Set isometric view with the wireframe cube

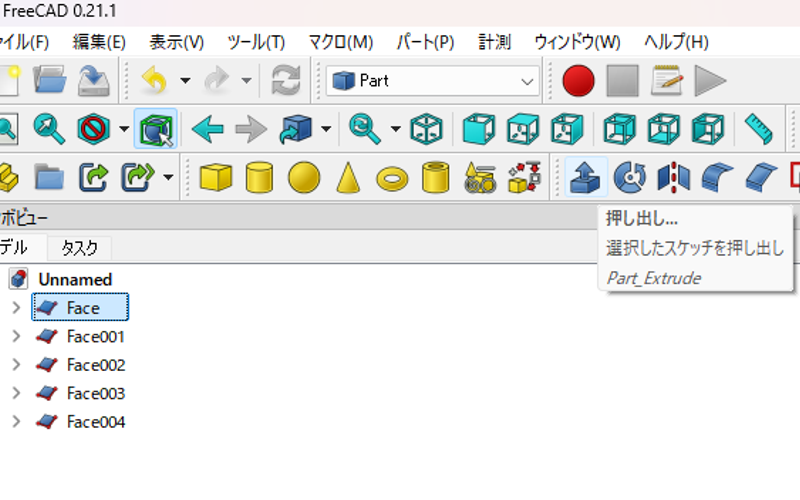pos(426,129)
